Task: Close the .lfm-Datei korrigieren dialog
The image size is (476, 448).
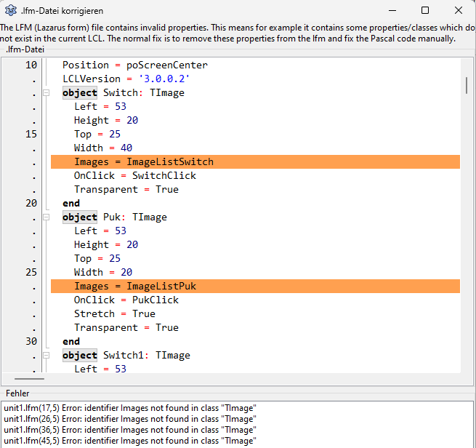Action: tap(459, 11)
